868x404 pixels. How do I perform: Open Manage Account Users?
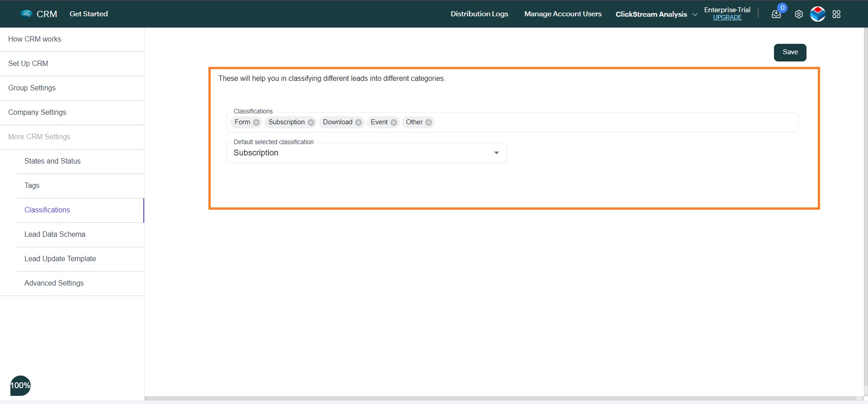tap(563, 14)
